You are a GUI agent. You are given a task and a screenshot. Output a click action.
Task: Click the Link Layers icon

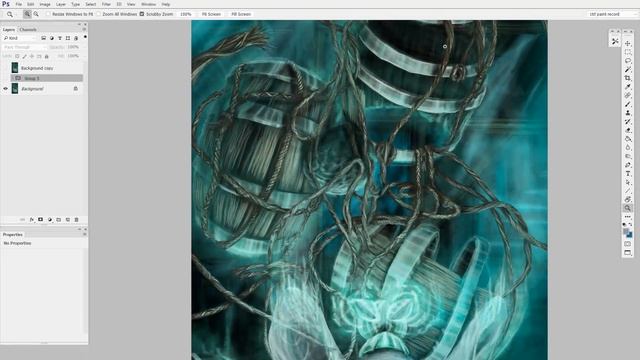click(22, 220)
